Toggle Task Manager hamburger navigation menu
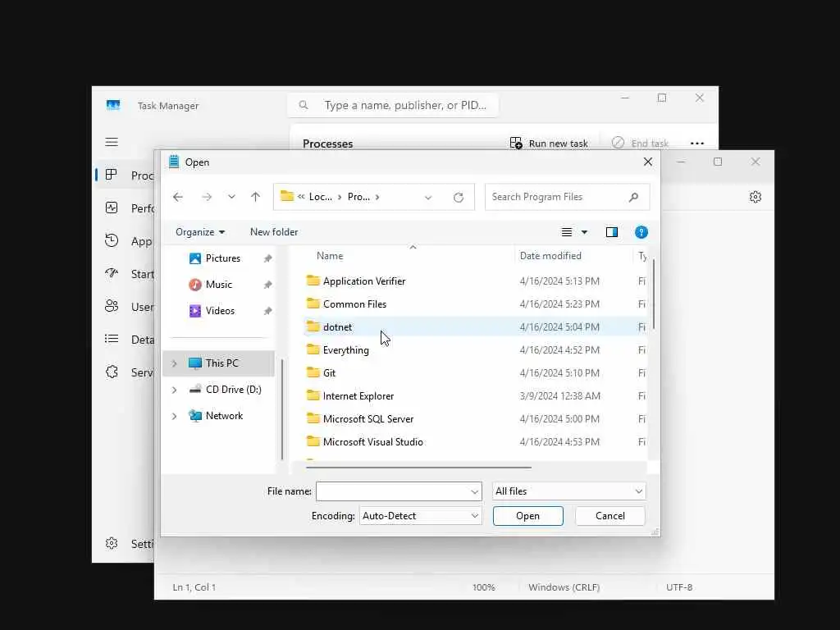The height and width of the screenshot is (630, 840). pyautogui.click(x=112, y=142)
